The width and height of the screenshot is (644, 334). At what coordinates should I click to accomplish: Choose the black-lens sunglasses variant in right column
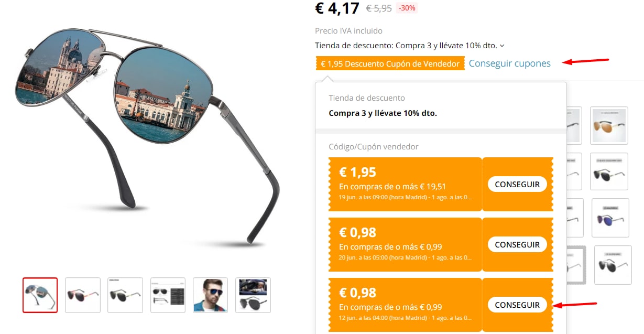pyautogui.click(x=609, y=171)
